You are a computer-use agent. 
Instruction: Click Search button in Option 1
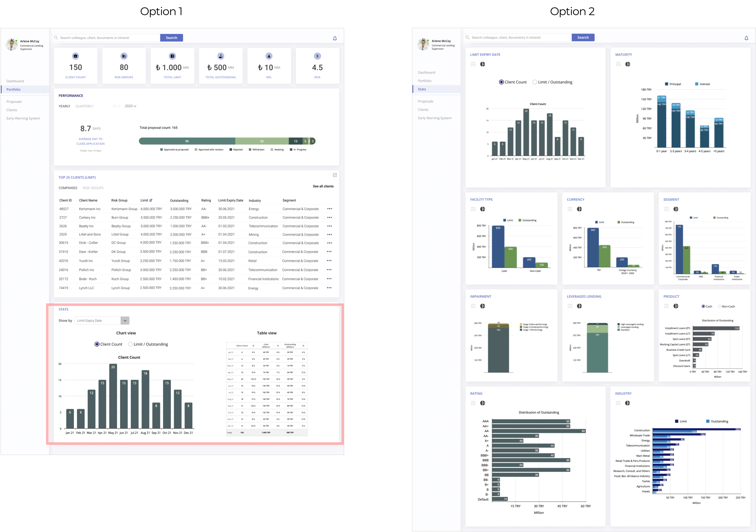click(x=171, y=38)
